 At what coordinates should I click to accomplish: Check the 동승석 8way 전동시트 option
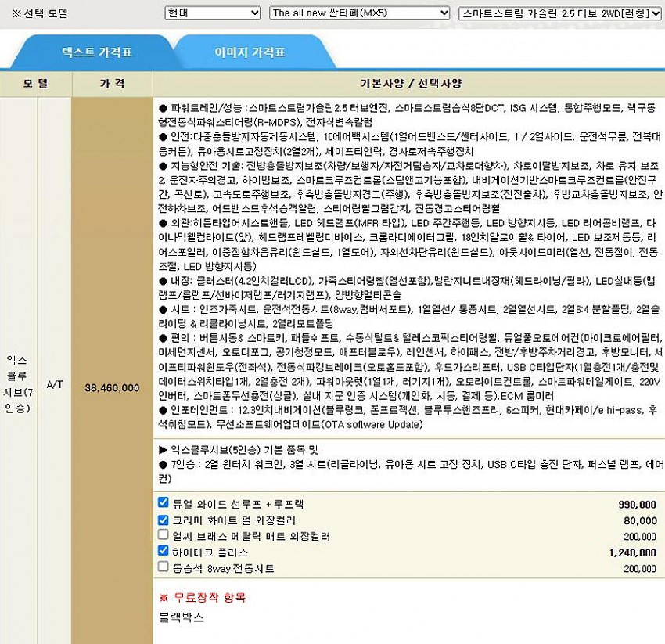pyautogui.click(x=164, y=567)
